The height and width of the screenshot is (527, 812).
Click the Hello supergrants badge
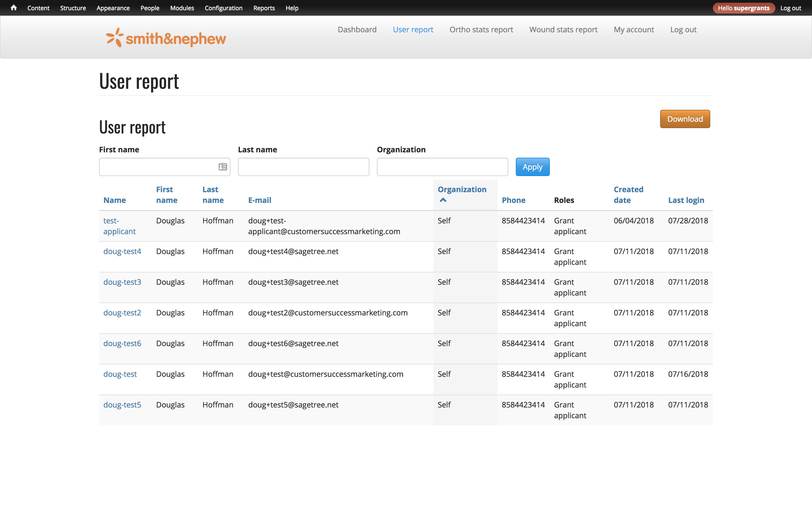[x=743, y=8]
